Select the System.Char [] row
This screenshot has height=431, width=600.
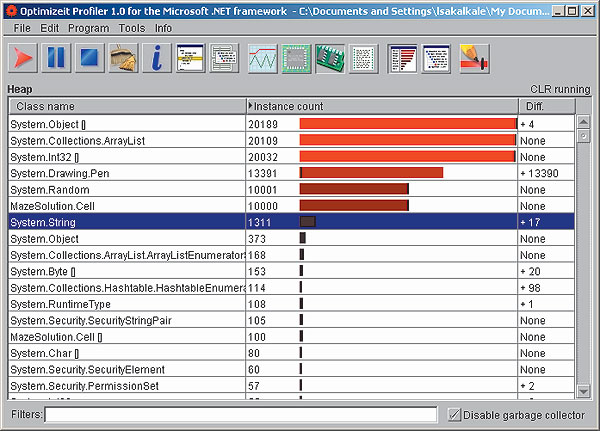coord(291,353)
